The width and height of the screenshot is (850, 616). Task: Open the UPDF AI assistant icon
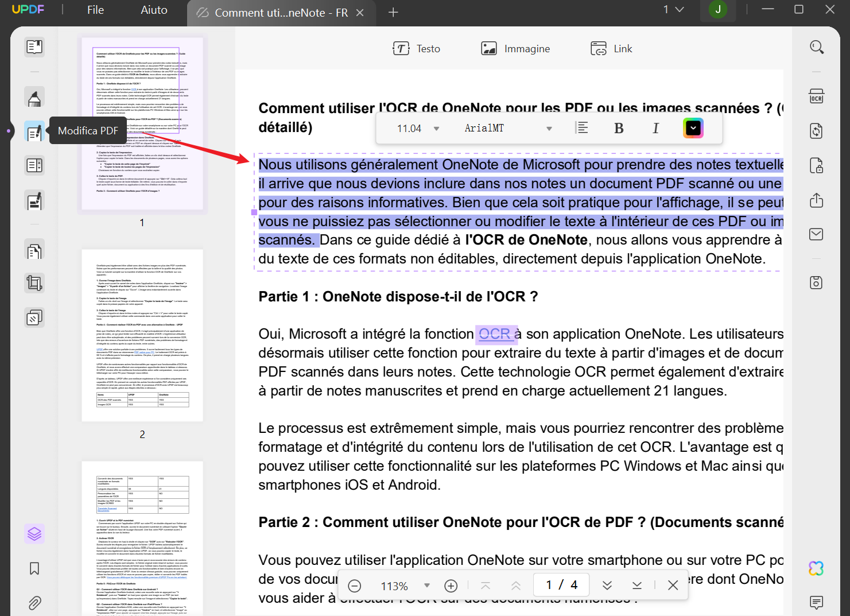(x=816, y=568)
